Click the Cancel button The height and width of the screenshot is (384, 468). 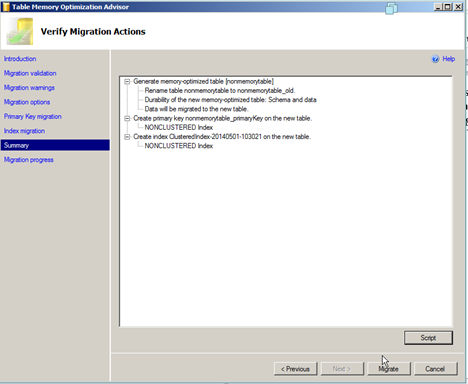point(435,369)
